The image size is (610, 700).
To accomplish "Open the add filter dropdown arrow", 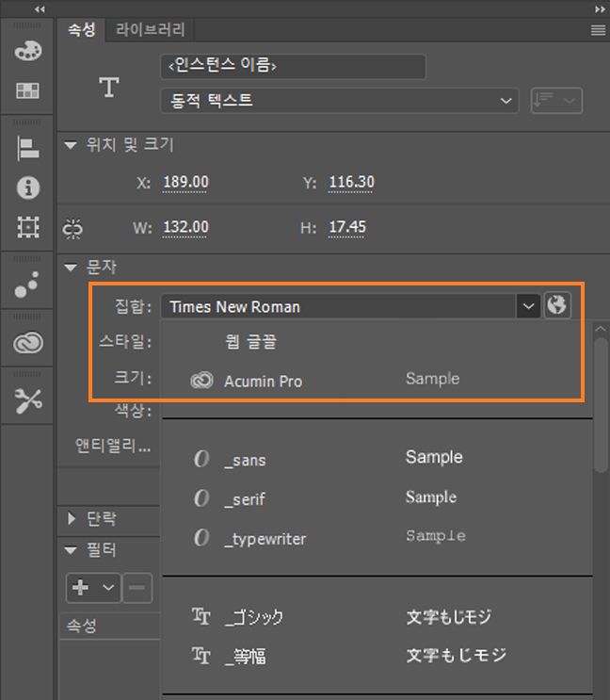I will pos(108,588).
